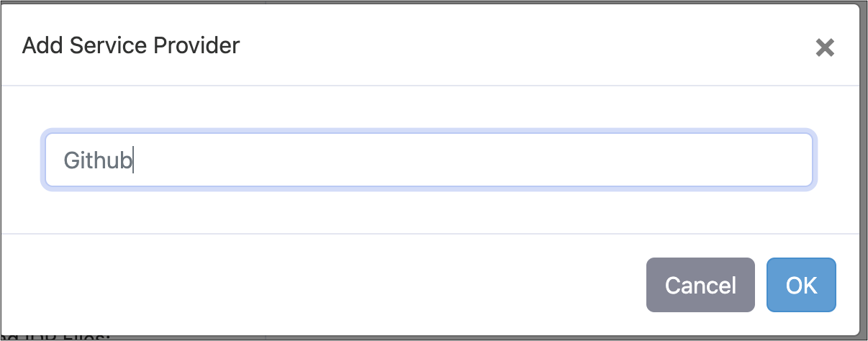
Task: Click the X icon in dialog header
Action: 825,48
